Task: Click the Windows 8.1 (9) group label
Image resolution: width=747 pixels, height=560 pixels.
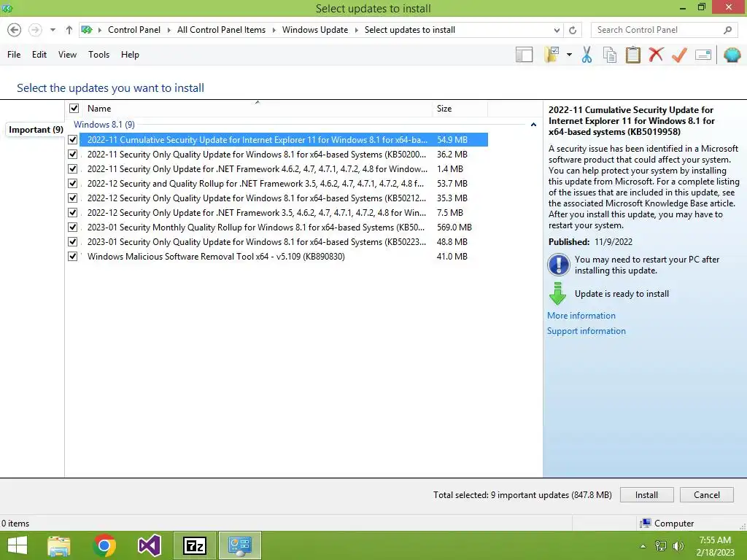Action: [x=104, y=125]
